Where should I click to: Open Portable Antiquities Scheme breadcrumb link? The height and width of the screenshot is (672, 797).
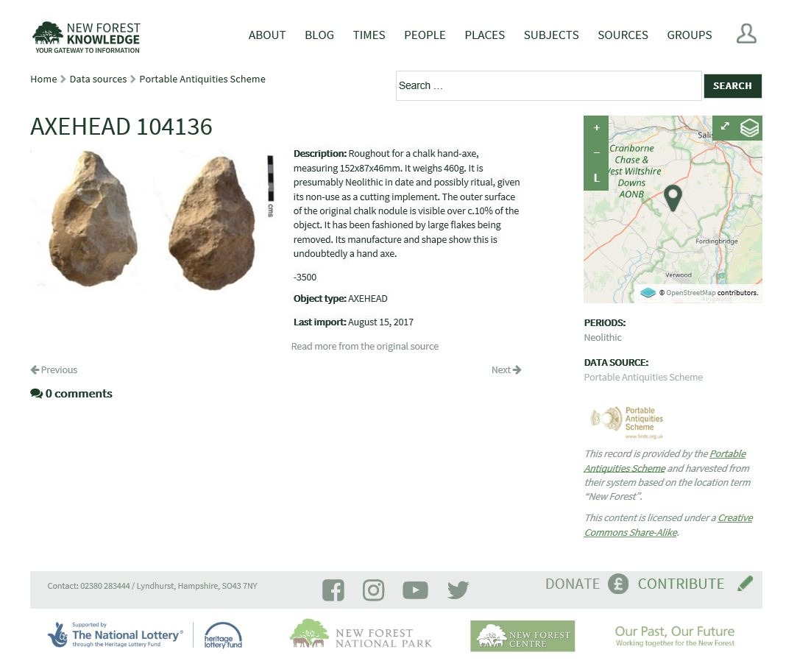tap(202, 79)
